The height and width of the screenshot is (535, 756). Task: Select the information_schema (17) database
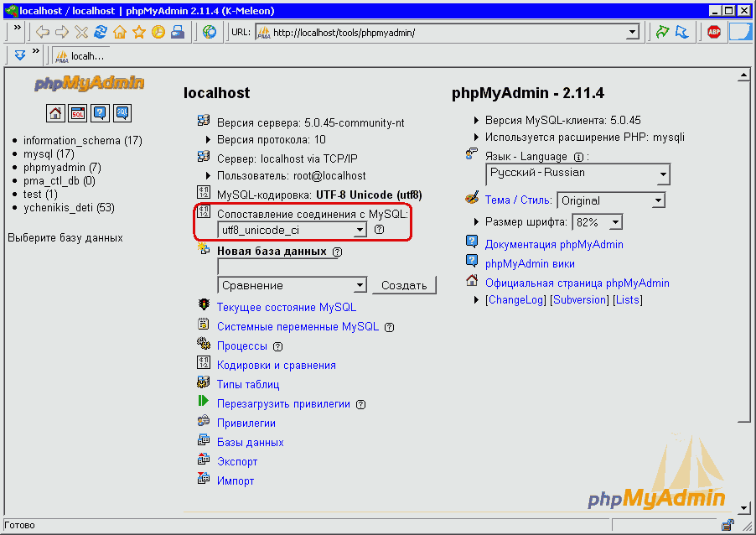click(82, 140)
